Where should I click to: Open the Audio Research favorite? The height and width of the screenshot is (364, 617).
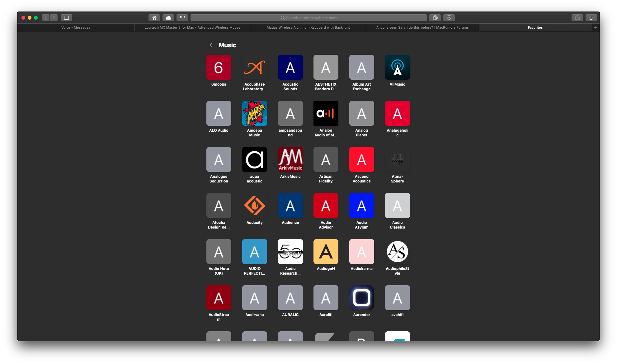290,252
